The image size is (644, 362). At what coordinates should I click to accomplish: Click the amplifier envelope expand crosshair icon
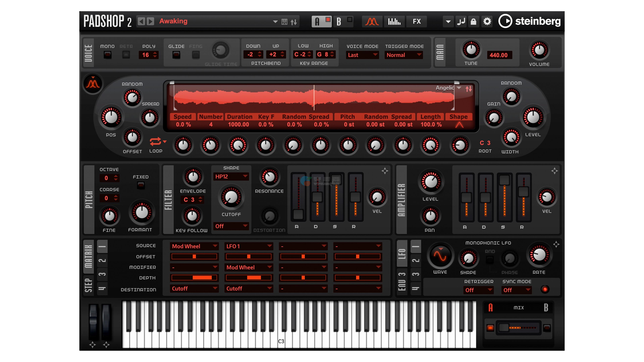[554, 171]
